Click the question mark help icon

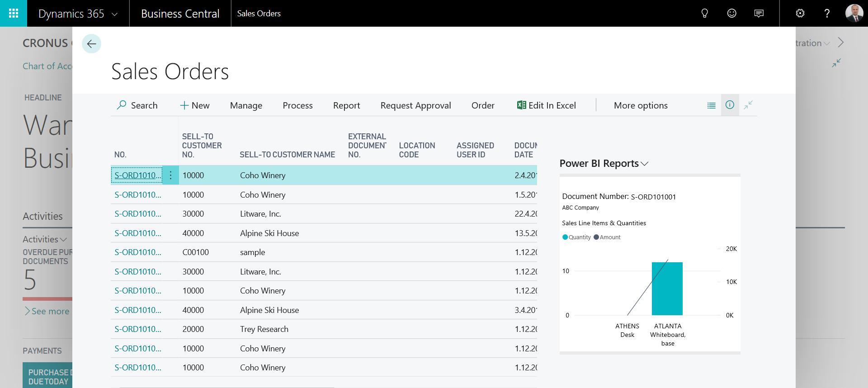[827, 14]
